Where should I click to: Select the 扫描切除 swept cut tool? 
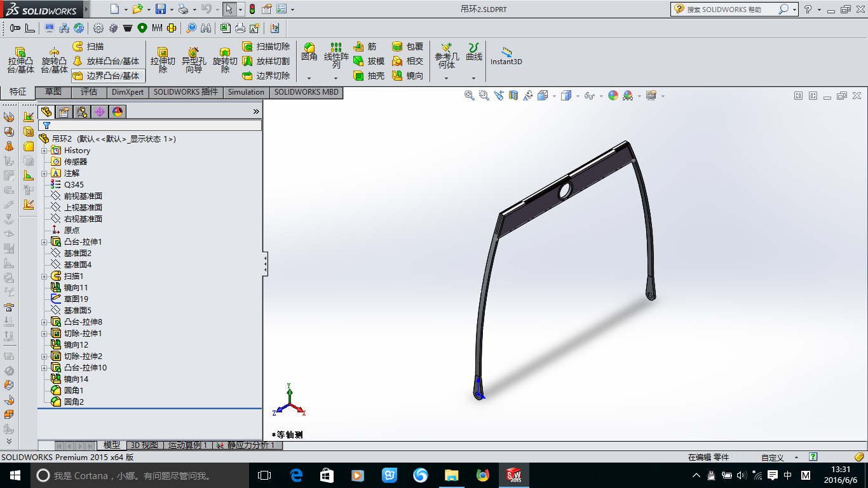(x=266, y=46)
